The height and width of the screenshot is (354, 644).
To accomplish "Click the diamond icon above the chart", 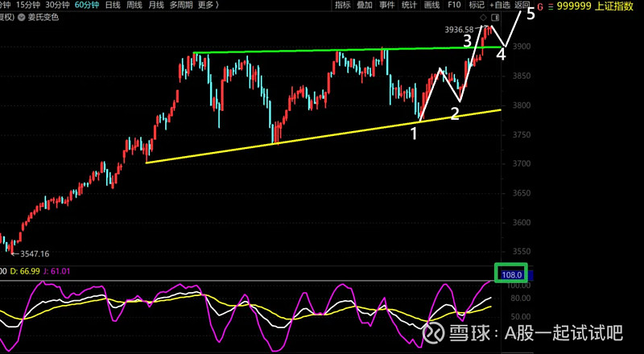I will point(483,17).
